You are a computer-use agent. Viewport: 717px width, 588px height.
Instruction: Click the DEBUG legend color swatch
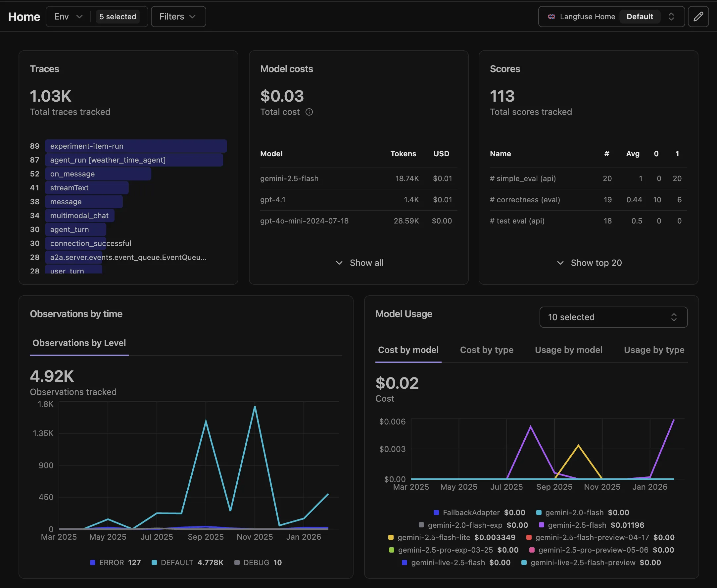[237, 563]
